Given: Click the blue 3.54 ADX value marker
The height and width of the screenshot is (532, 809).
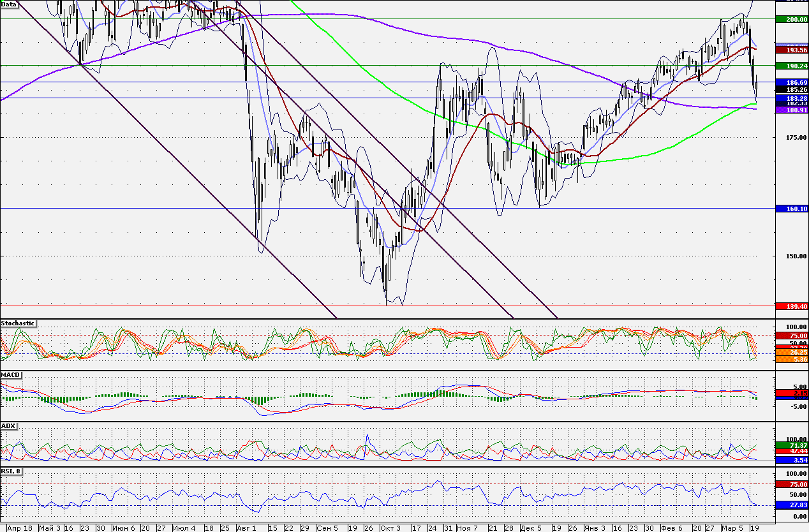Looking at the screenshot, I should point(791,459).
